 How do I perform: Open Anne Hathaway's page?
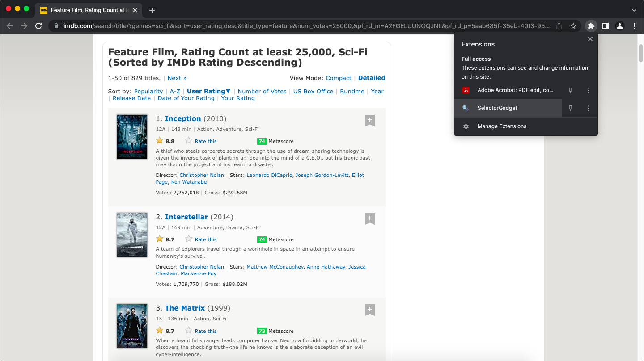[326, 267]
